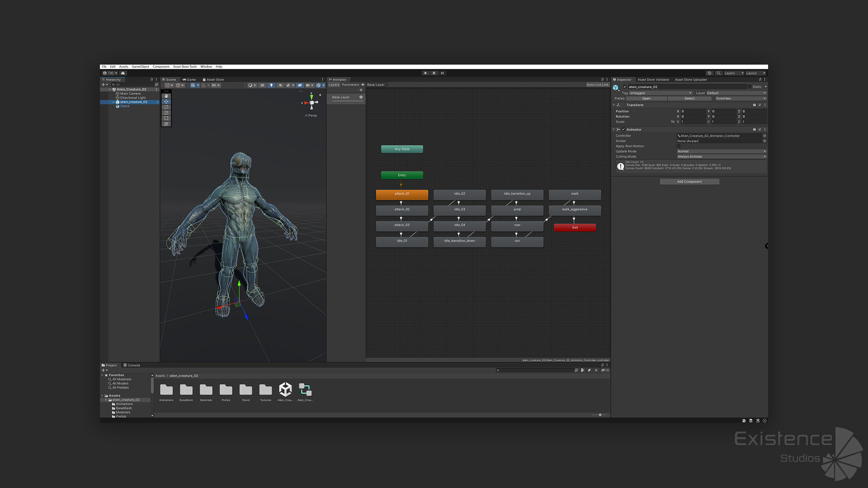
Task: Open Base Layer settings gear
Action: pyautogui.click(x=361, y=97)
